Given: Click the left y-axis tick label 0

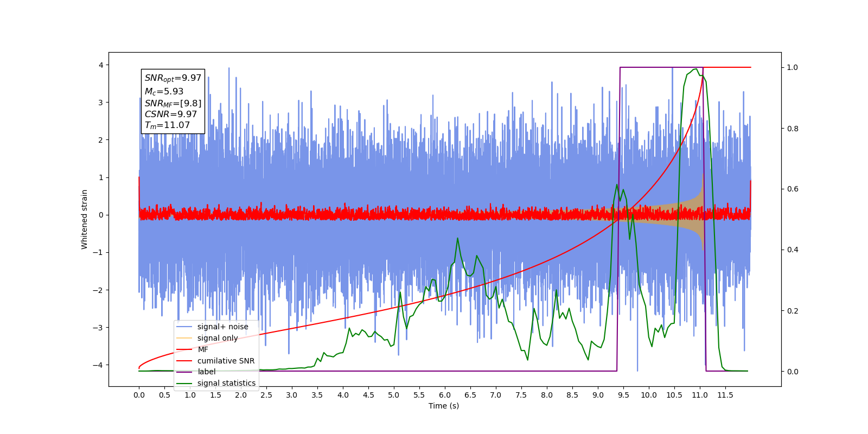Looking at the screenshot, I should tap(100, 215).
